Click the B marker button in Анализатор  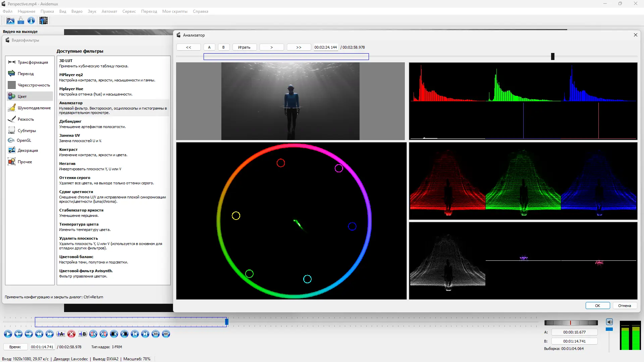[223, 47]
